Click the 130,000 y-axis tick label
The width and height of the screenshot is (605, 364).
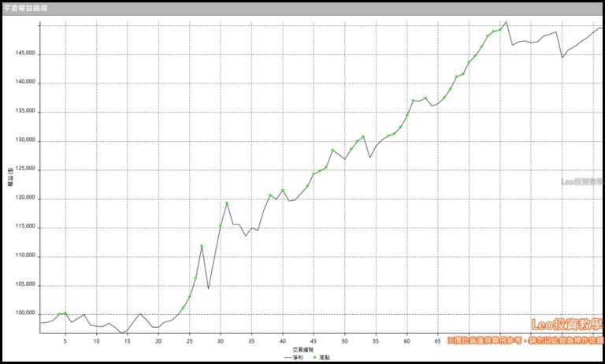(x=26, y=141)
